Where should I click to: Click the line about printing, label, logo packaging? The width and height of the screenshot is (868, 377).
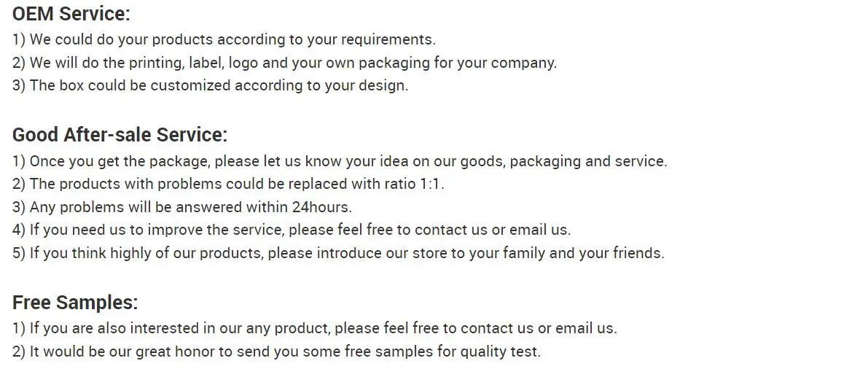click(284, 63)
